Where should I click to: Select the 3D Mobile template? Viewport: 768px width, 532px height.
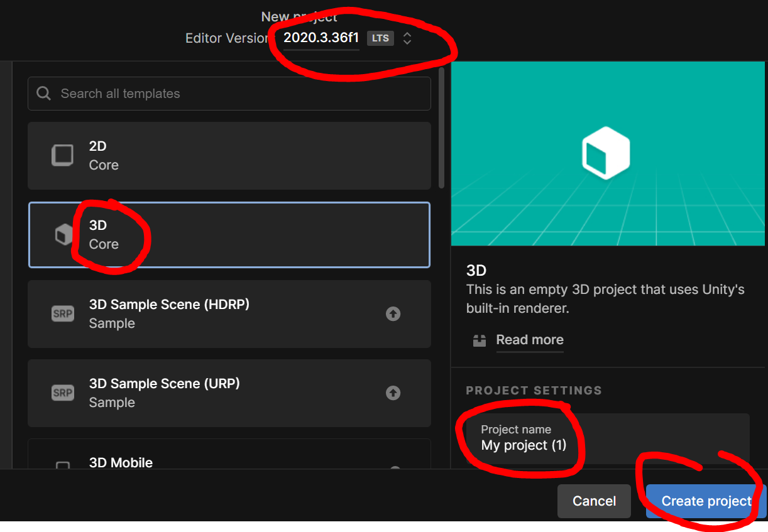[x=229, y=454]
